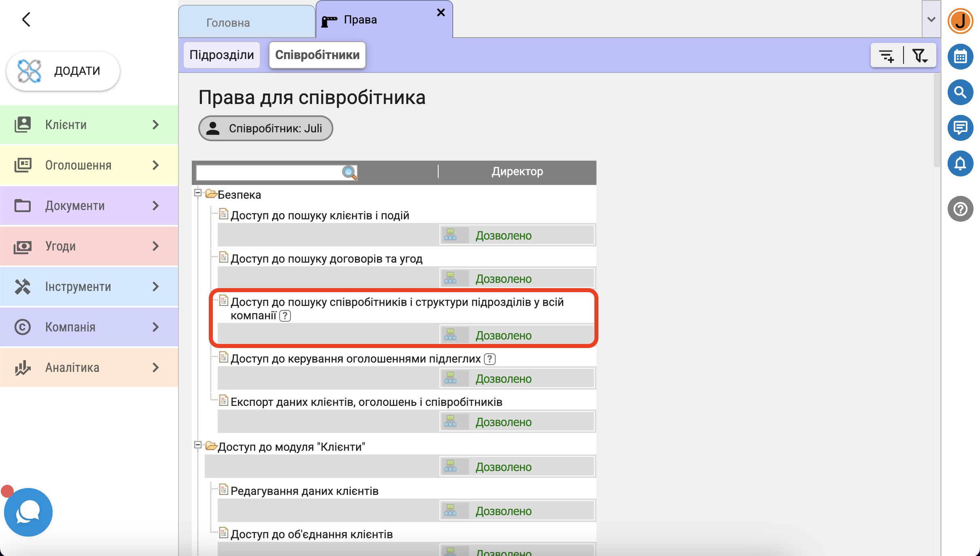The image size is (980, 556).
Task: Open the messages chat icon on right
Action: [x=960, y=128]
